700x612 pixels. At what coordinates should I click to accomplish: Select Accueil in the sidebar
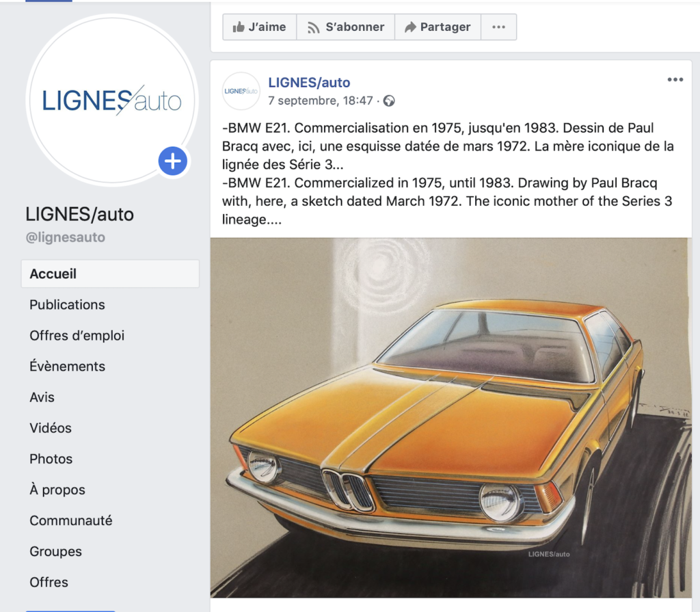(110, 274)
